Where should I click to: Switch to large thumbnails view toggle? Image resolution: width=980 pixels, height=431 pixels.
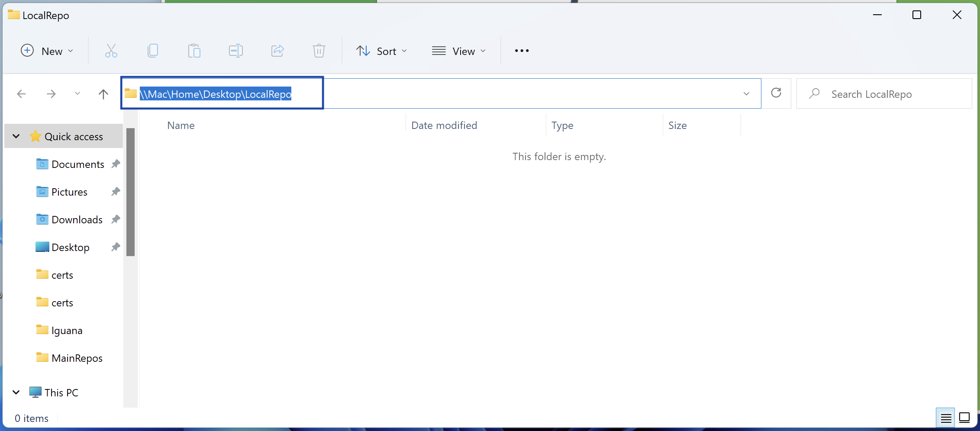tap(965, 418)
